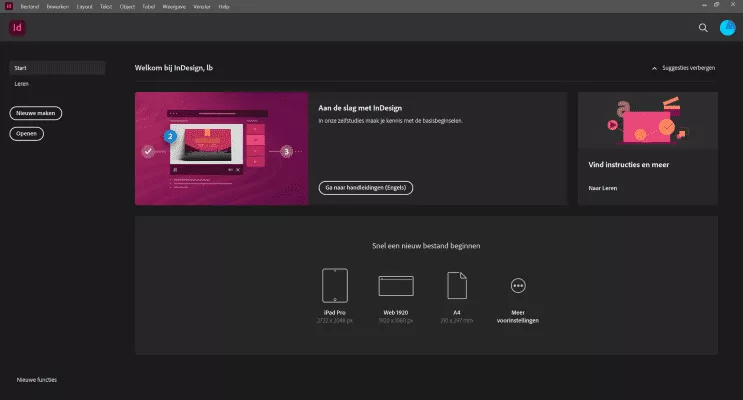
Task: Open Meer voorinstellingen ellipsis icon
Action: pos(518,285)
